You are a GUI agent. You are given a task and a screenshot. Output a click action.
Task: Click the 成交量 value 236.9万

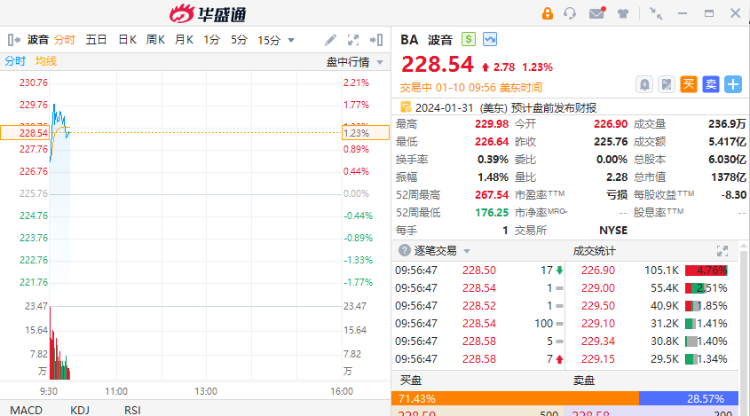pos(727,124)
